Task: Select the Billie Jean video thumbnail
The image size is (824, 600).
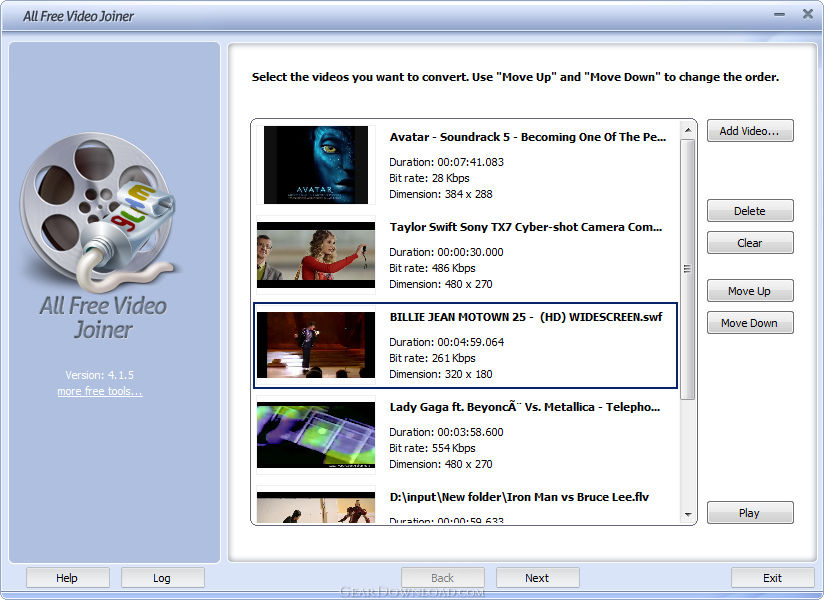Action: coord(316,345)
